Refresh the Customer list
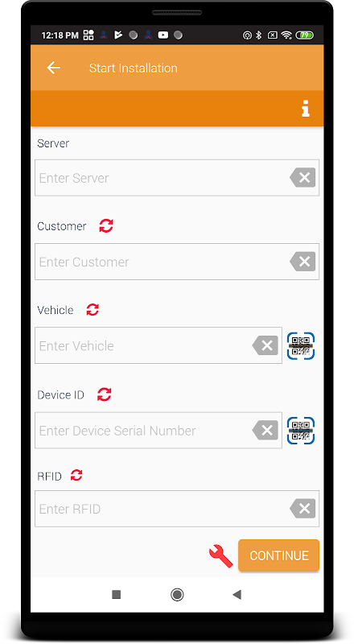 pyautogui.click(x=106, y=226)
